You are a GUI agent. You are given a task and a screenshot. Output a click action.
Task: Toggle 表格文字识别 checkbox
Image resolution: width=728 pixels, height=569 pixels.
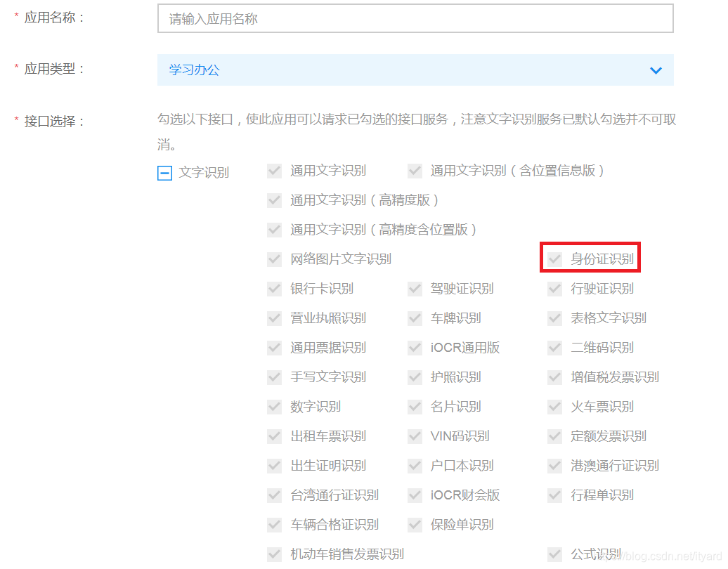click(x=555, y=318)
